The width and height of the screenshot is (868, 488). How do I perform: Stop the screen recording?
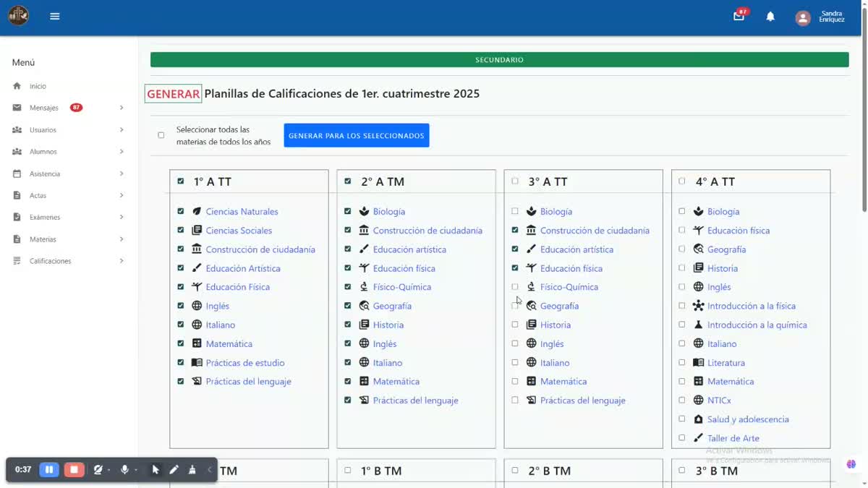click(74, 470)
